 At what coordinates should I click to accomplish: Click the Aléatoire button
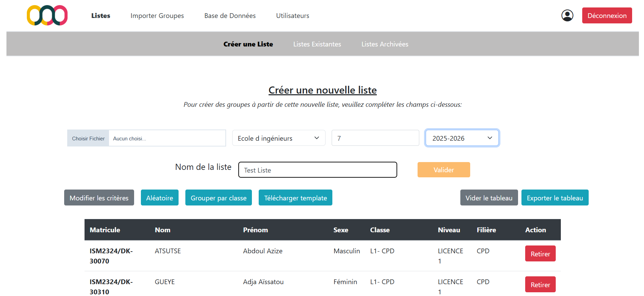(160, 198)
